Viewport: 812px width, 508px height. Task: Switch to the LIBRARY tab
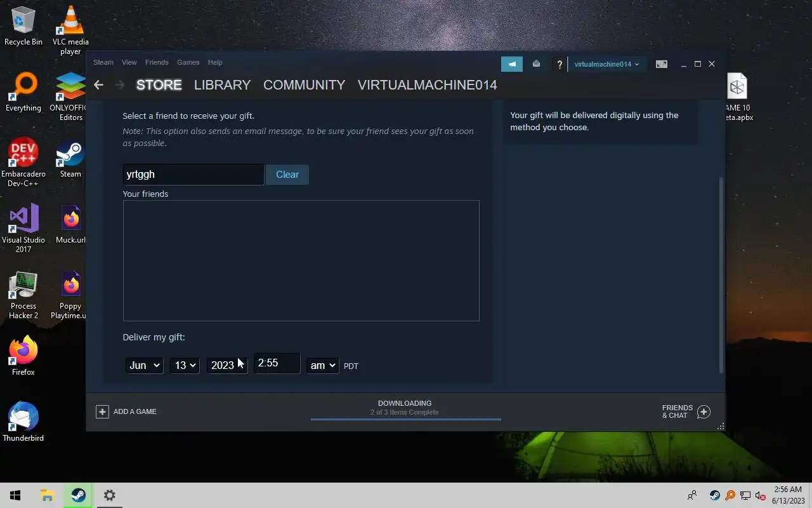tap(222, 84)
